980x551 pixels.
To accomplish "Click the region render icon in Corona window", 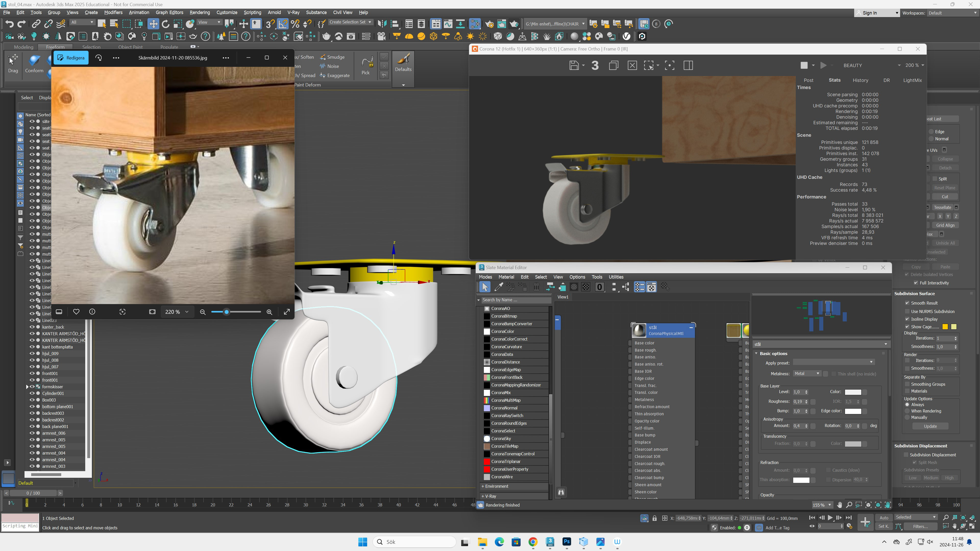I will (648, 65).
